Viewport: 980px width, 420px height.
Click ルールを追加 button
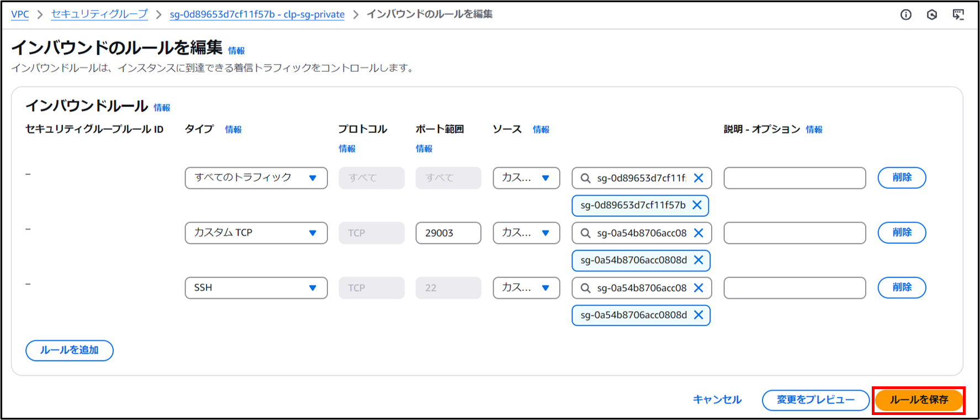pos(69,350)
